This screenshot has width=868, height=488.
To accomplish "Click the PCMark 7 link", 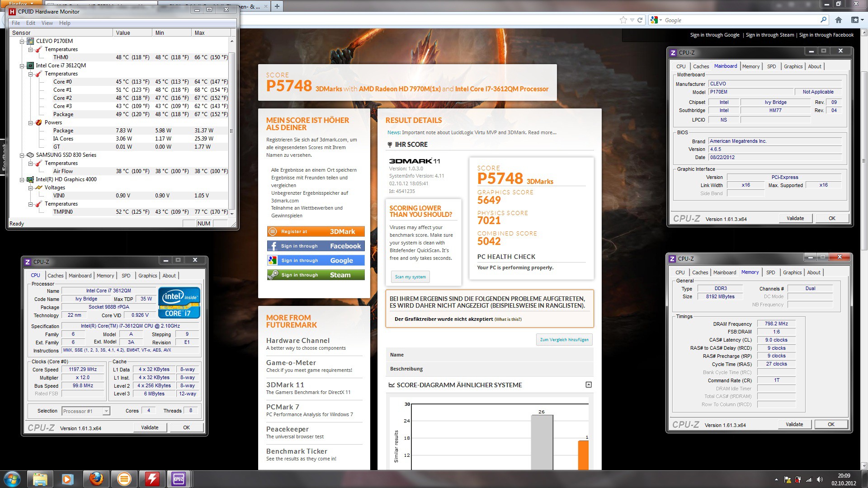I will click(x=283, y=407).
